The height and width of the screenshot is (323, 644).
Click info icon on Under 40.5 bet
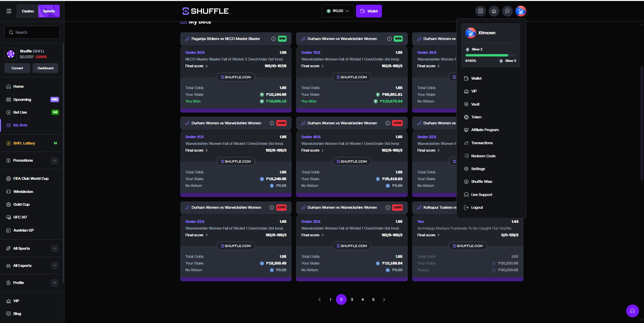click(388, 123)
